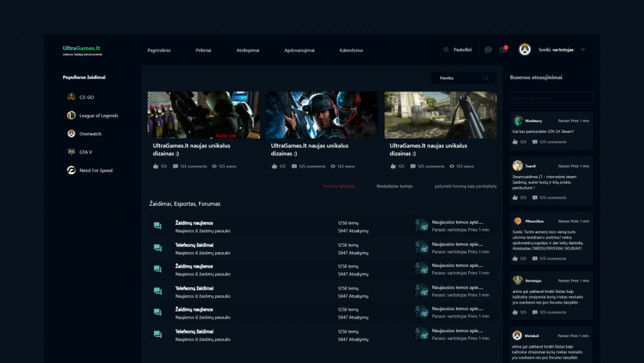
Task: Select the League of Legends icon in sidebar
Action: pyautogui.click(x=71, y=115)
